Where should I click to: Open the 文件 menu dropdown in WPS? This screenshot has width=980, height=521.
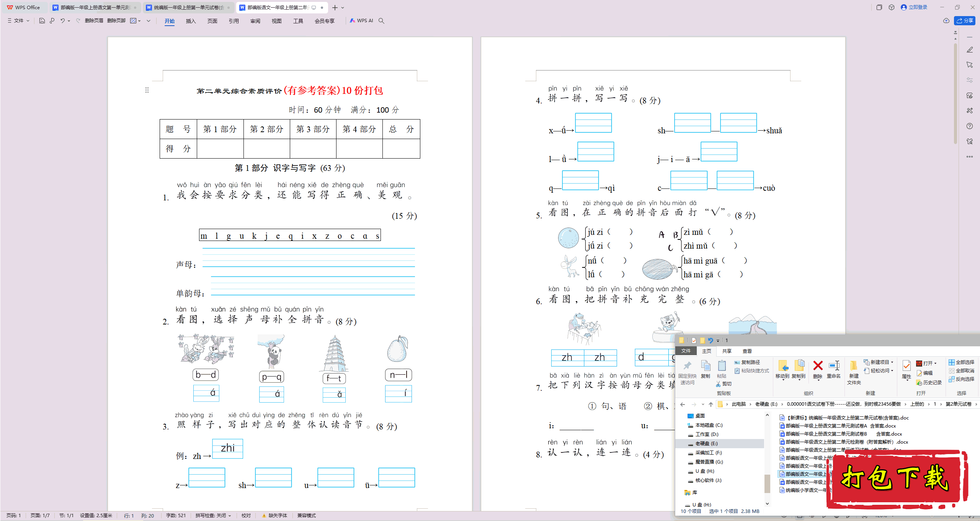[18, 21]
